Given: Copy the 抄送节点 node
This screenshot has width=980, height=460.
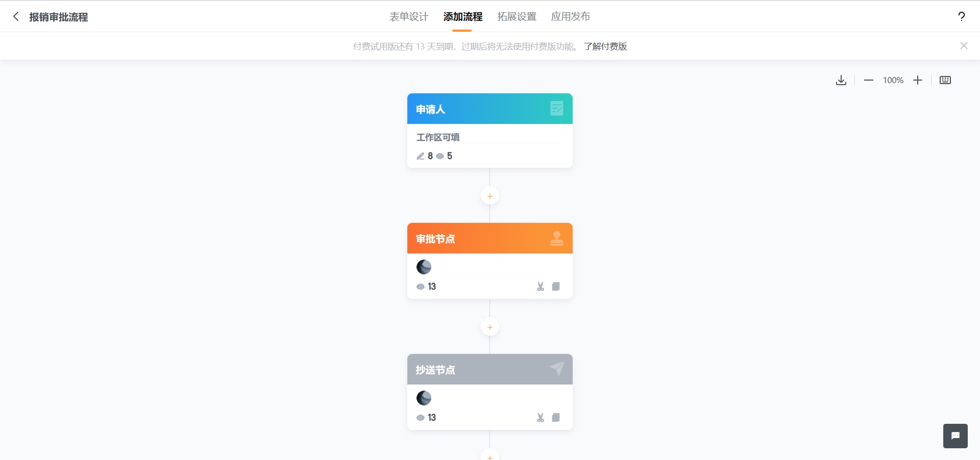Looking at the screenshot, I should point(556,418).
